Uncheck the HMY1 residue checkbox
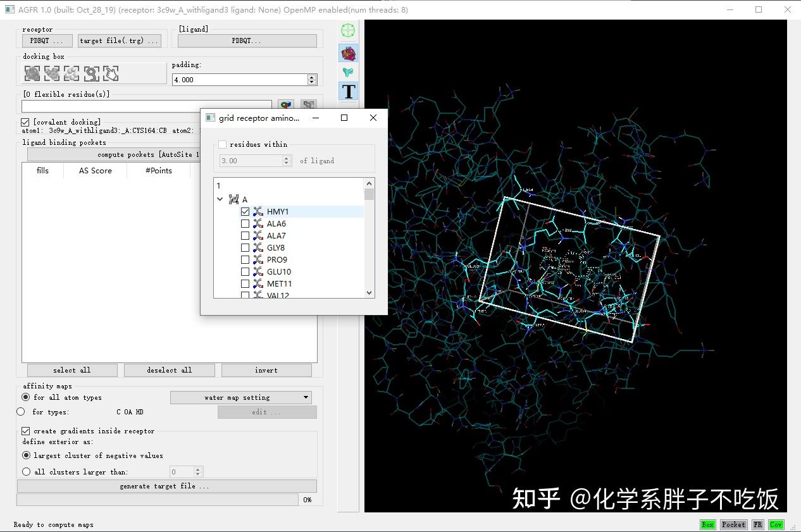Screen dimensions: 801x532 [245, 211]
